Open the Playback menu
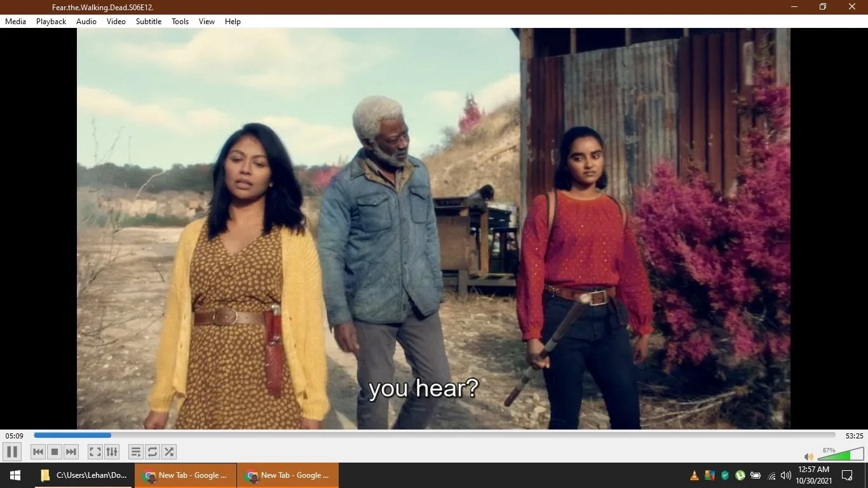 point(51,22)
